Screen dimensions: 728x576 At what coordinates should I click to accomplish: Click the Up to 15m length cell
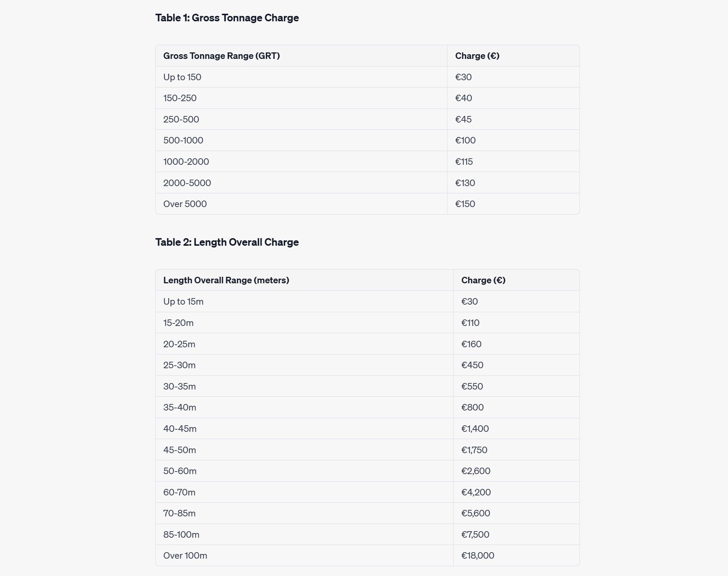[x=304, y=301]
